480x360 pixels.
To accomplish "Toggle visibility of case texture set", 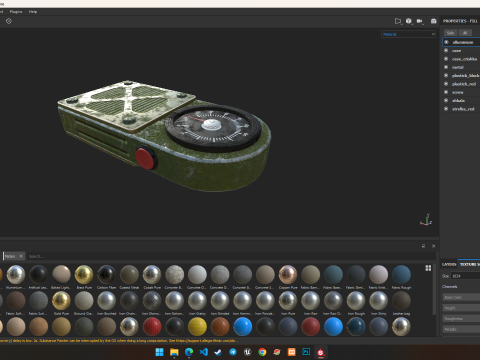I will (446, 50).
